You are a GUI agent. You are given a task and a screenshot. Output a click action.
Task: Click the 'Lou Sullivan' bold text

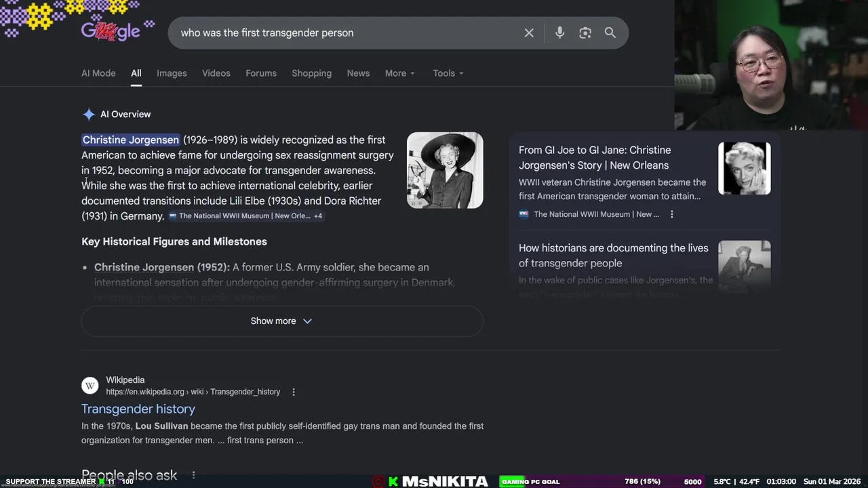(161, 426)
